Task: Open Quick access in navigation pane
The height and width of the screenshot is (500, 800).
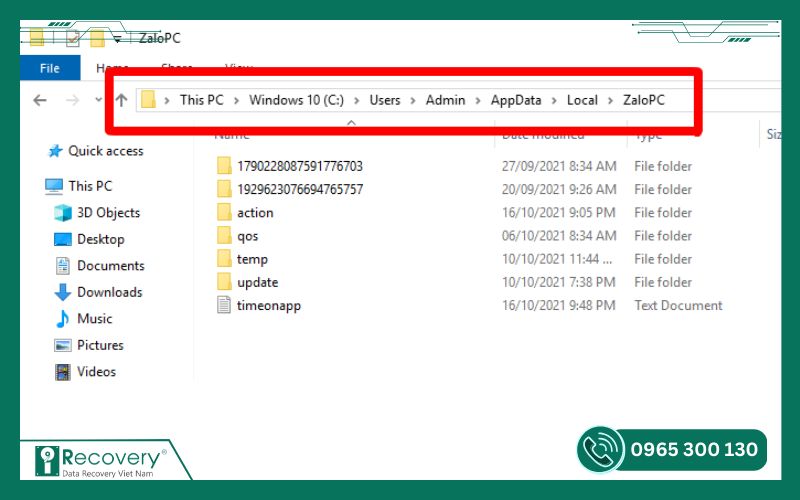Action: coord(106,151)
